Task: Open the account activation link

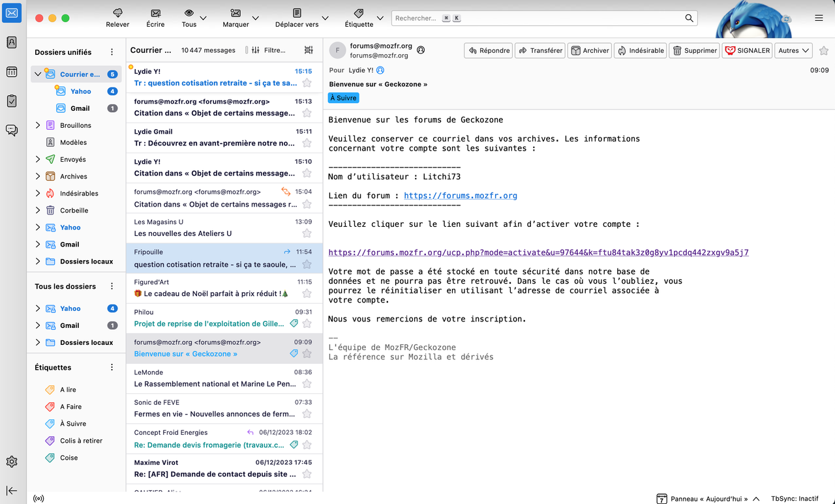Action: 538,252
